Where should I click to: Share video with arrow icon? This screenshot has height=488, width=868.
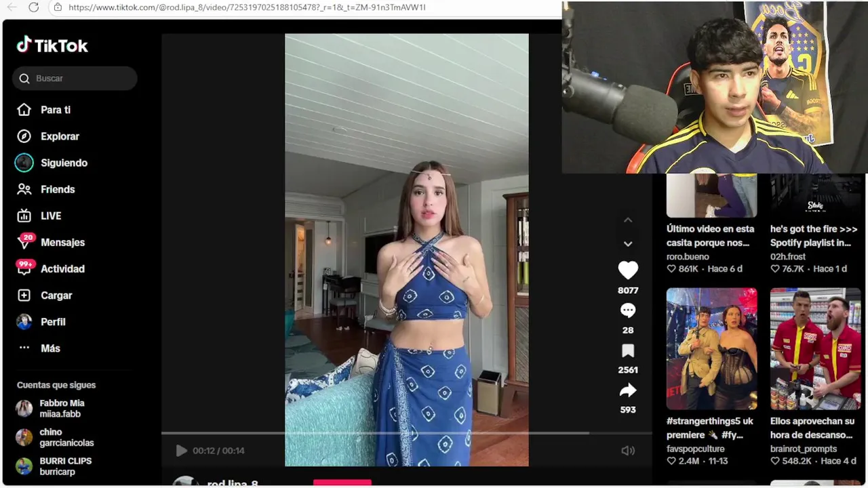[628, 390]
